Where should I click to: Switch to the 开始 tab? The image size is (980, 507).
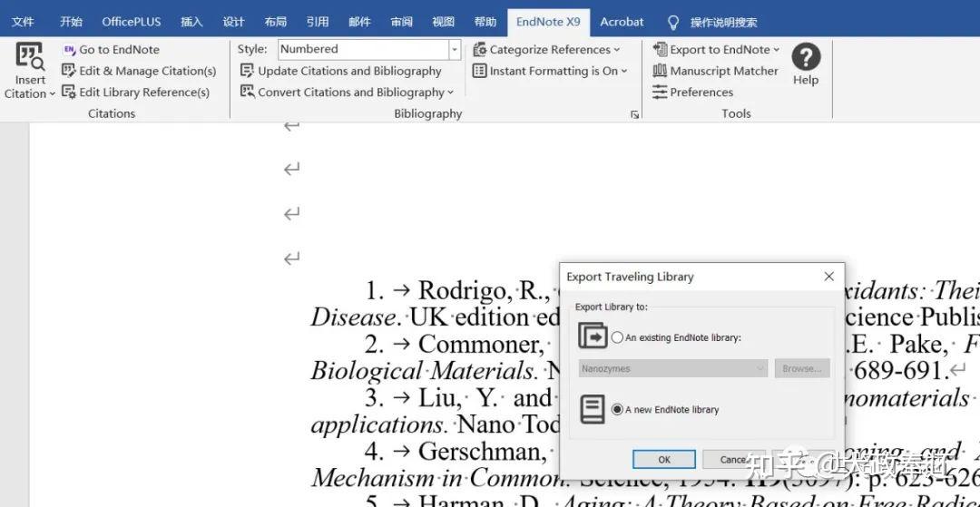point(71,22)
